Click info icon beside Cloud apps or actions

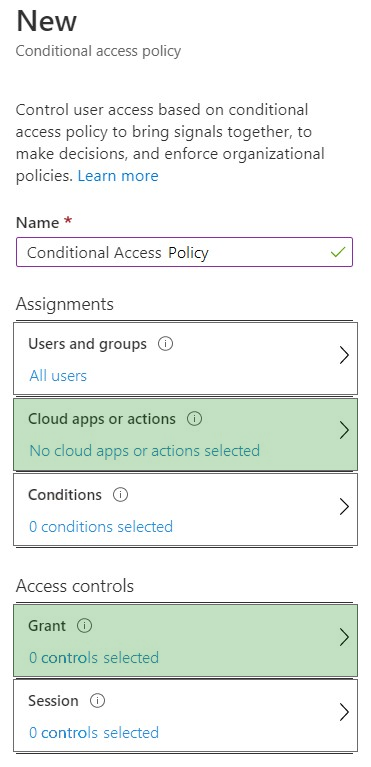pyautogui.click(x=194, y=419)
